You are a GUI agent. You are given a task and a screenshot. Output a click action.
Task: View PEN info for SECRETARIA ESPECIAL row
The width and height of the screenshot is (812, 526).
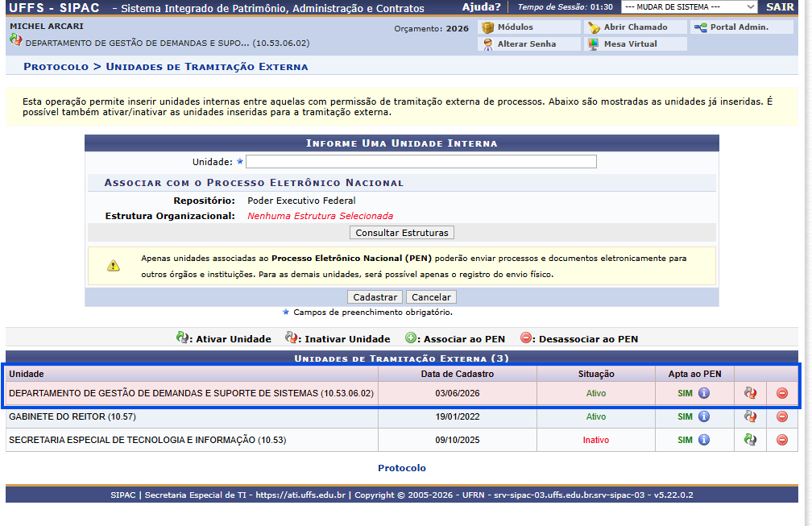(x=704, y=440)
